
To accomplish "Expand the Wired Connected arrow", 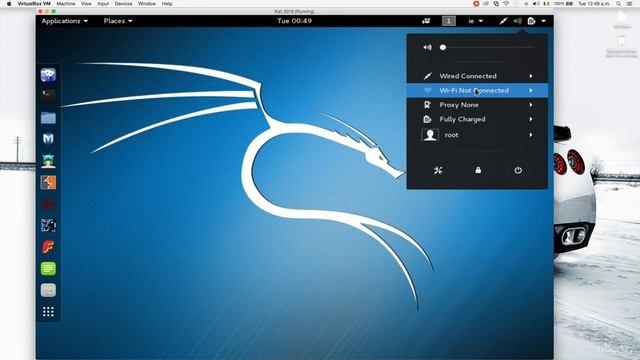I will coord(531,76).
